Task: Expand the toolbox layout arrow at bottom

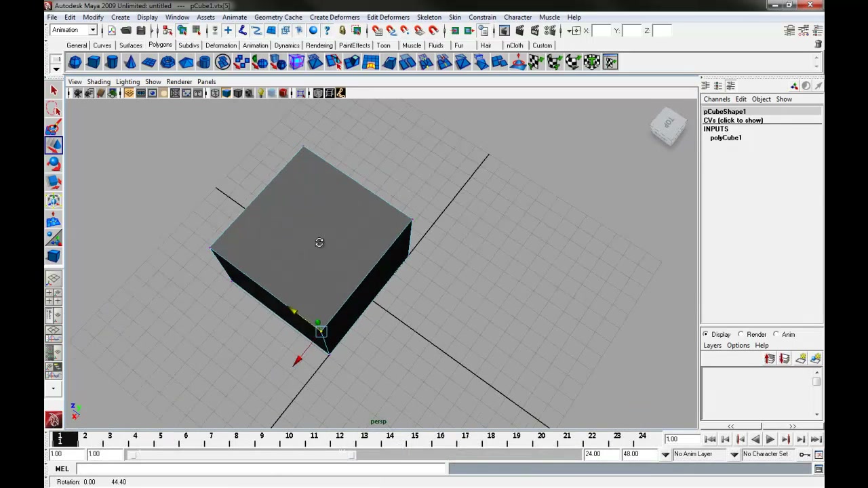Action: click(x=54, y=389)
